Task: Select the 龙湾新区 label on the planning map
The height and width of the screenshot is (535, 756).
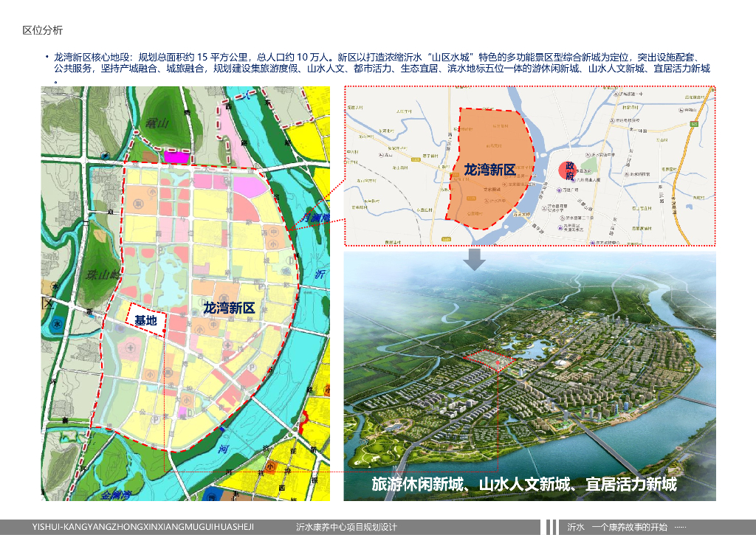Action: tap(229, 308)
